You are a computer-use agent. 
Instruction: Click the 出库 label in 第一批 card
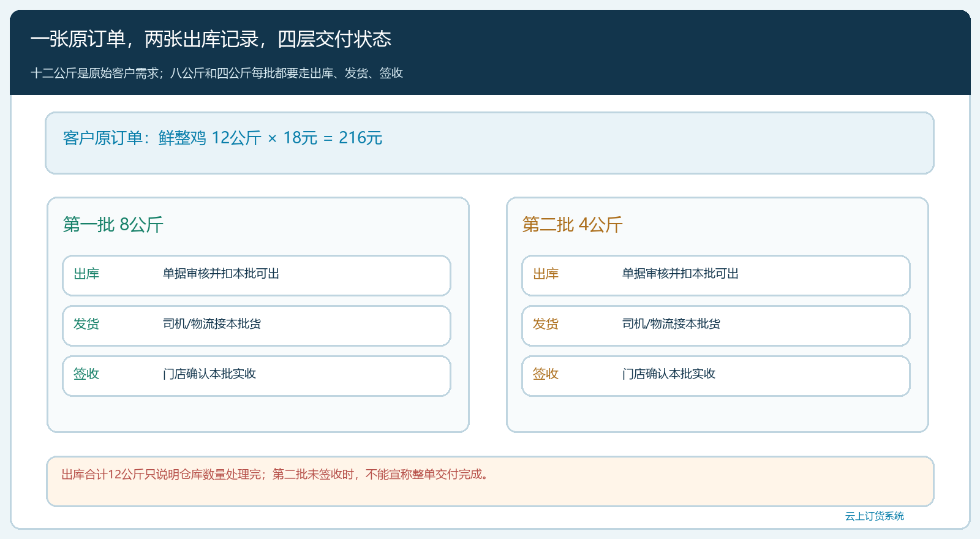86,274
